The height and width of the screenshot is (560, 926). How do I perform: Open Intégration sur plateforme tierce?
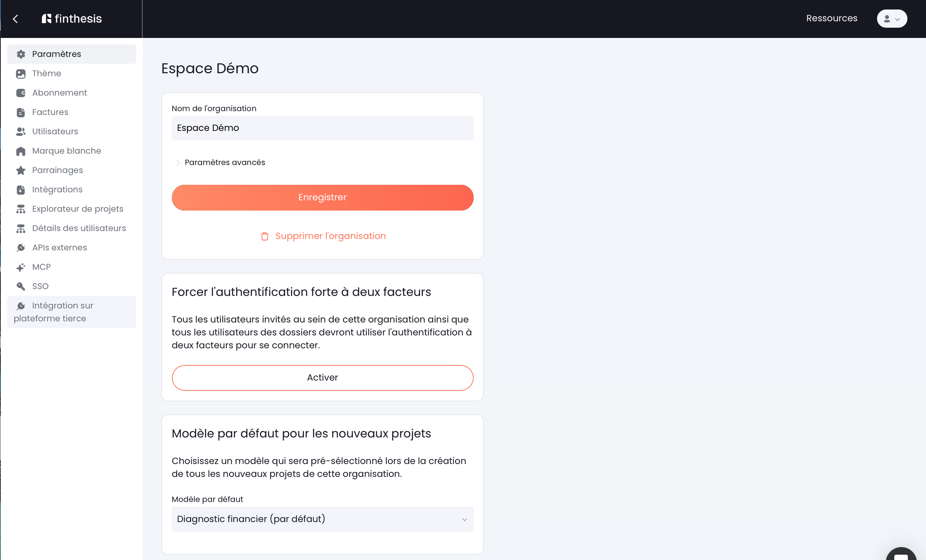coord(72,312)
